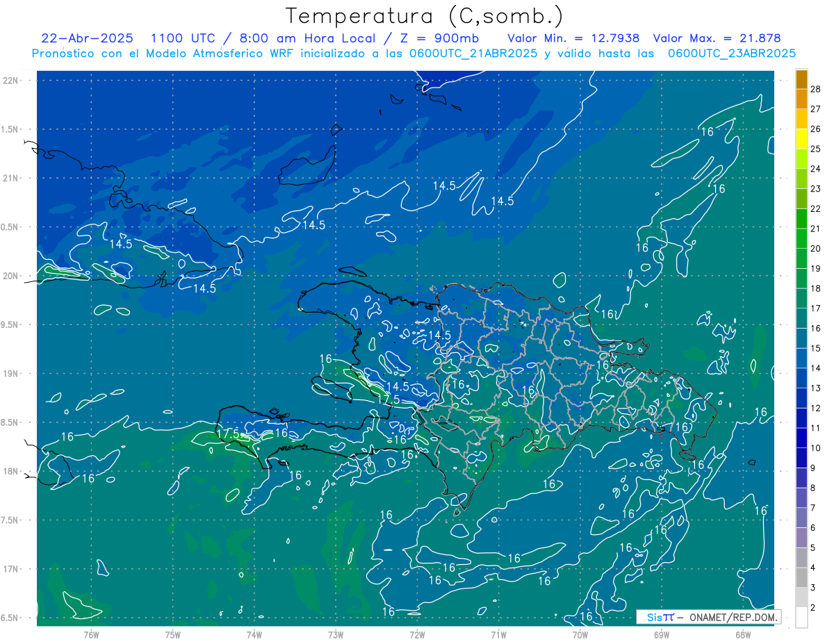This screenshot has height=644, width=834.
Task: Click the "Valor Min. = 12.7938" value
Action: pos(573,38)
